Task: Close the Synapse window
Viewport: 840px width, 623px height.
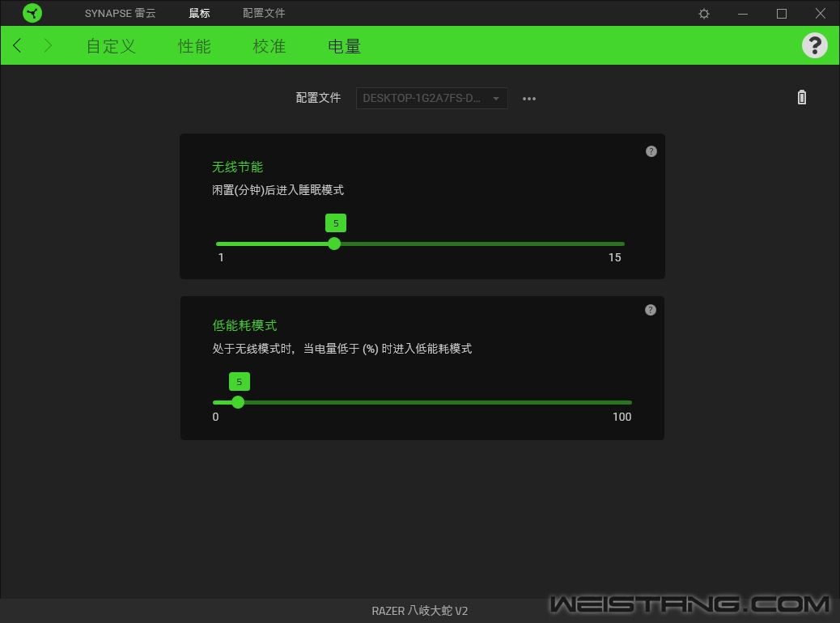Action: coord(821,14)
